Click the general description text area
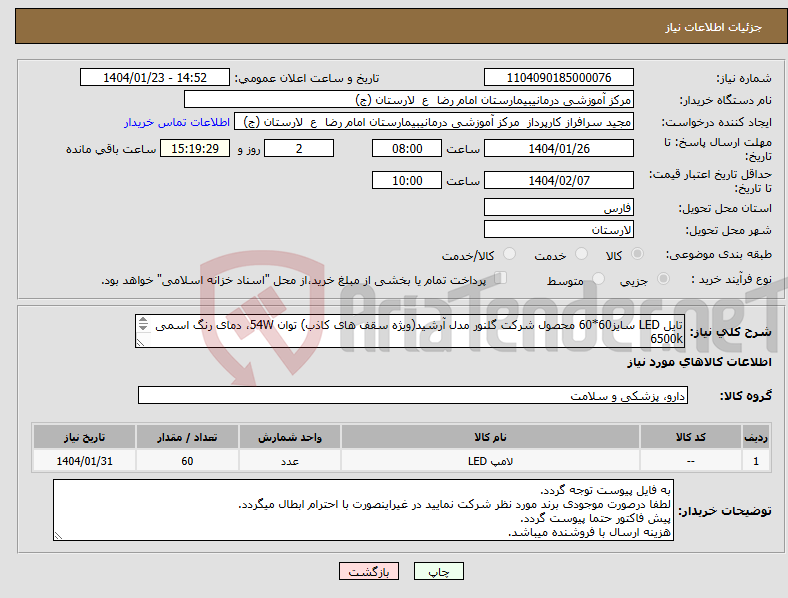The width and height of the screenshot is (788, 598). click(410, 331)
